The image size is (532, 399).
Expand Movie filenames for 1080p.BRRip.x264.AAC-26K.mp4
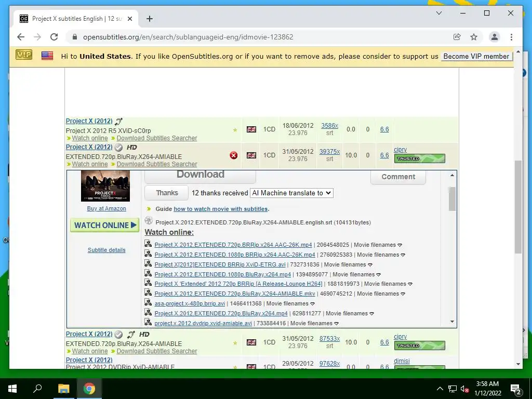coord(403,255)
